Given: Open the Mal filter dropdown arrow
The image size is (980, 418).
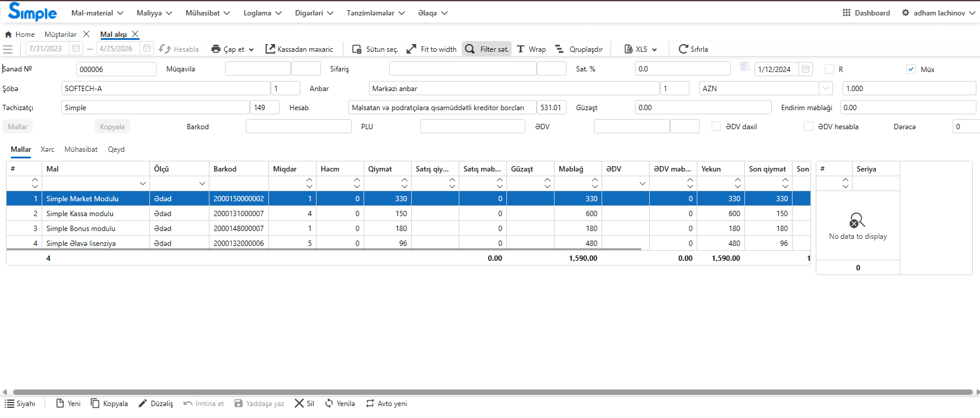Looking at the screenshot, I should click(x=143, y=183).
